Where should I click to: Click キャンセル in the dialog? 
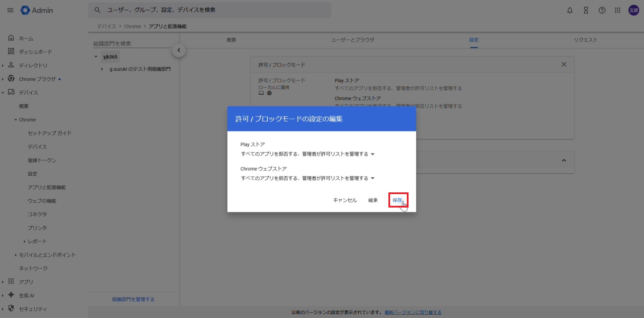point(344,200)
